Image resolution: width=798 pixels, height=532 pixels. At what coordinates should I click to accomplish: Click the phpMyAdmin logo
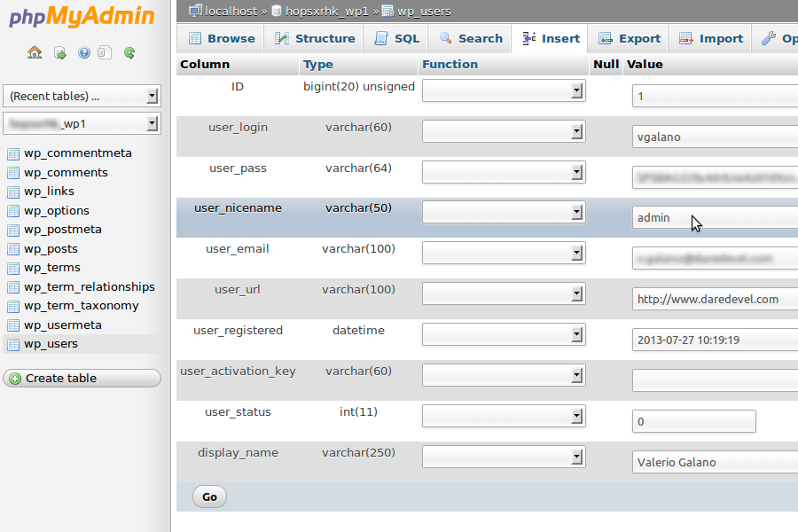click(82, 16)
